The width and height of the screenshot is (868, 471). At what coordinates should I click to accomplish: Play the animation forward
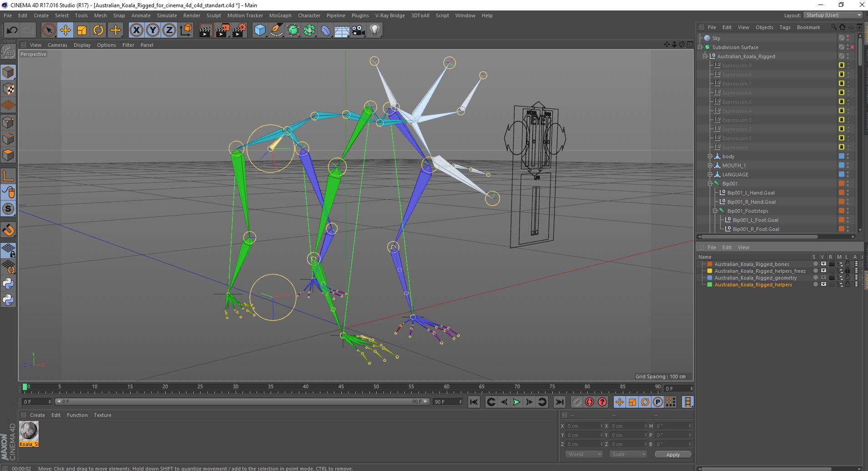click(x=516, y=402)
